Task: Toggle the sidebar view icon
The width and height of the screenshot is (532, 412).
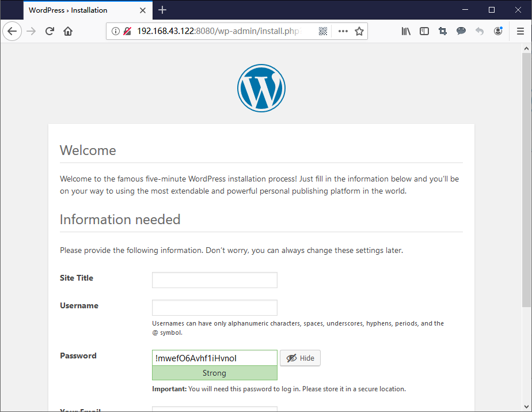Action: point(424,31)
